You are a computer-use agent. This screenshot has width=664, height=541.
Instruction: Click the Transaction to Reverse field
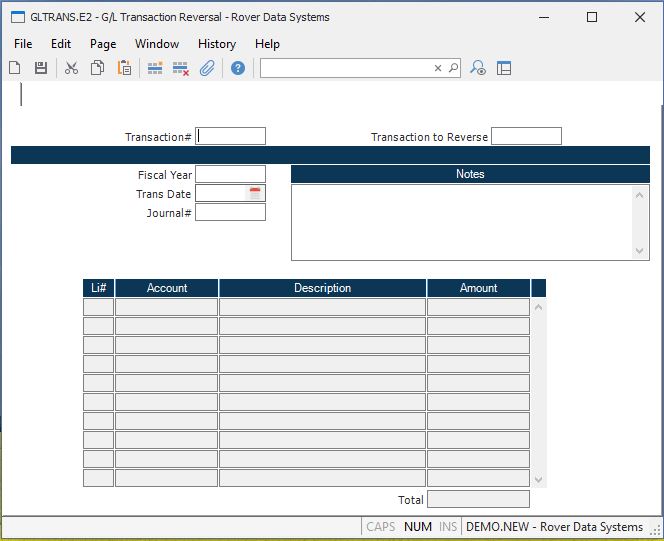coord(526,136)
